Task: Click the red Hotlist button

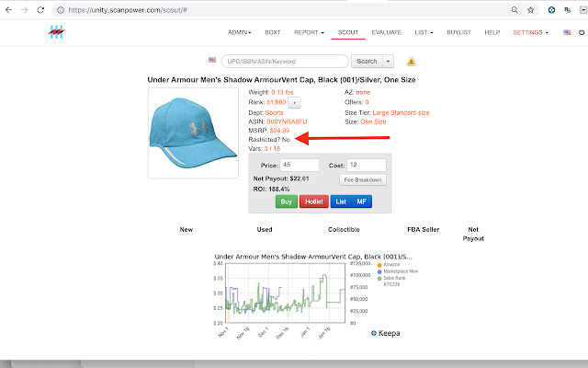Action: 314,201
